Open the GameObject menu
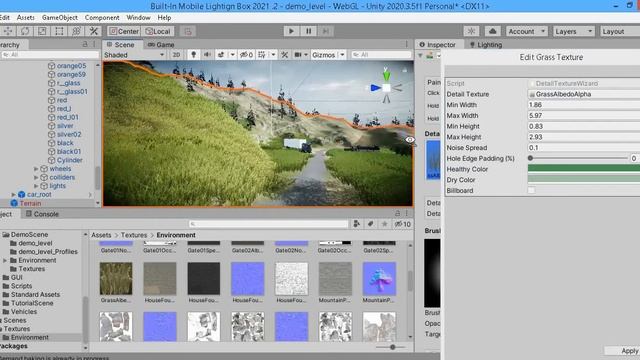Screen dimensions: 640x360 point(60,18)
